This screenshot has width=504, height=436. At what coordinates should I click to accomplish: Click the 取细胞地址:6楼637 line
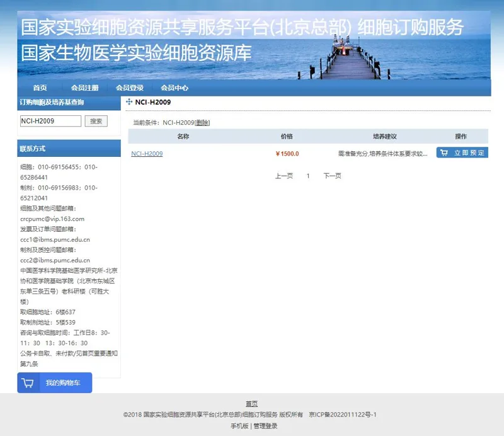(x=48, y=312)
